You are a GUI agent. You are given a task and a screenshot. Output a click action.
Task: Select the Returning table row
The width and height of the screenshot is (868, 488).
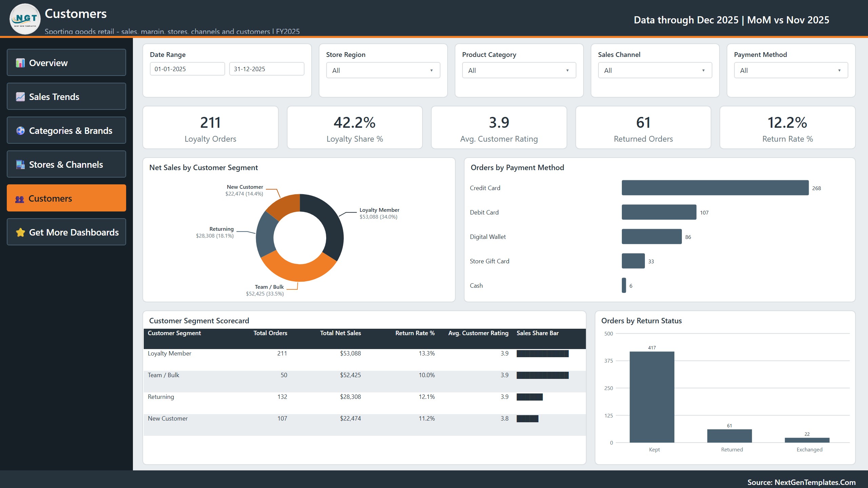pyautogui.click(x=365, y=403)
